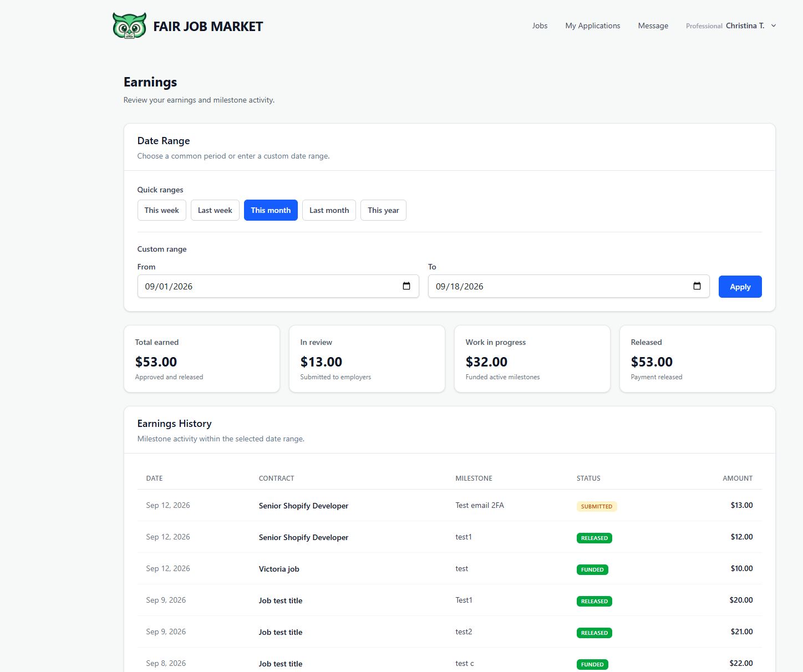The width and height of the screenshot is (803, 672).
Task: Click the Job test title contract for milestone Test1
Action: coord(281,600)
